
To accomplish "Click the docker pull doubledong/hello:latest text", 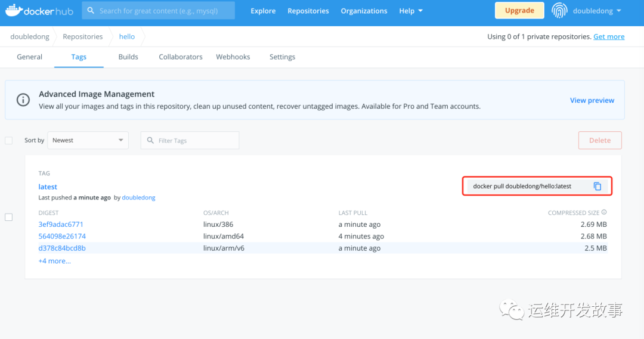I will click(522, 186).
